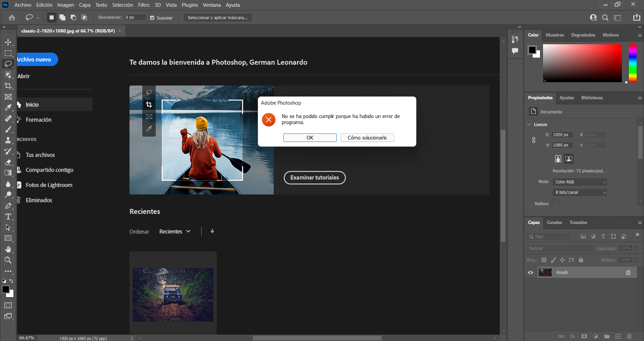The image size is (644, 341).
Task: Add a new layer mask
Action: coord(584,336)
